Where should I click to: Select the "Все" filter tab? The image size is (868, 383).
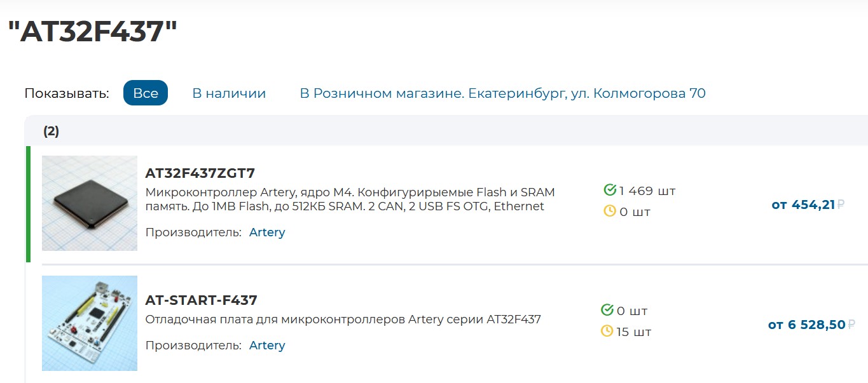click(x=146, y=93)
